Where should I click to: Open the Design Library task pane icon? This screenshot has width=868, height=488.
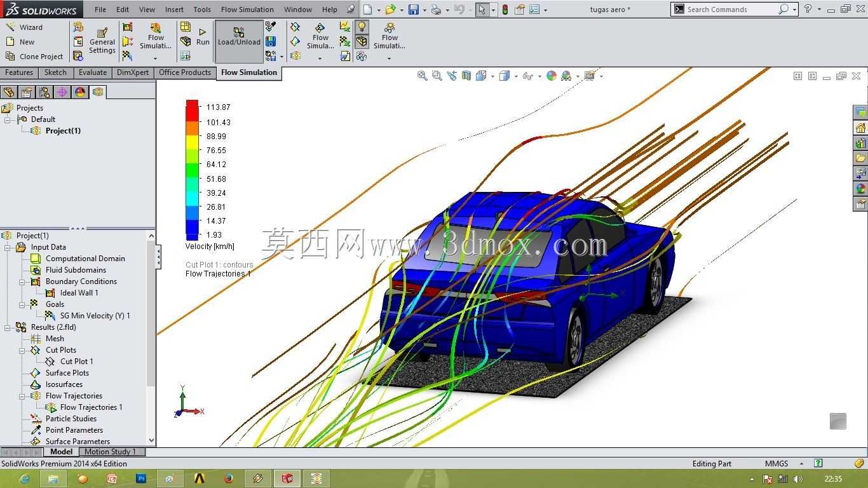click(861, 143)
